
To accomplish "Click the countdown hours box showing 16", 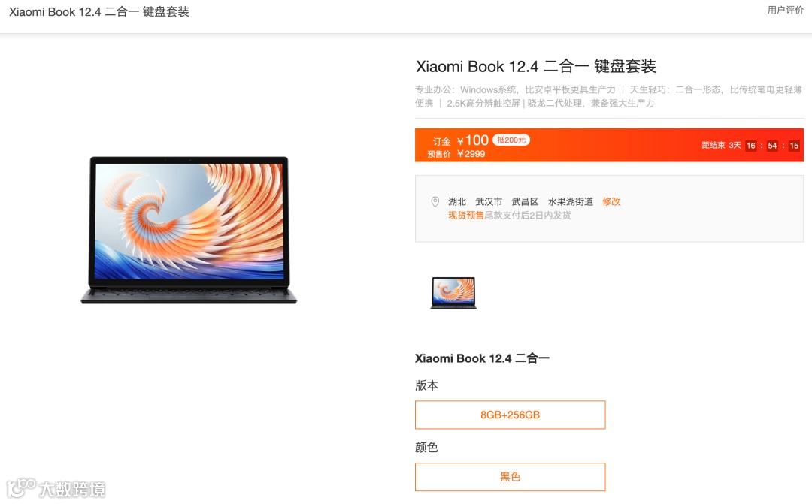I will click(x=751, y=146).
